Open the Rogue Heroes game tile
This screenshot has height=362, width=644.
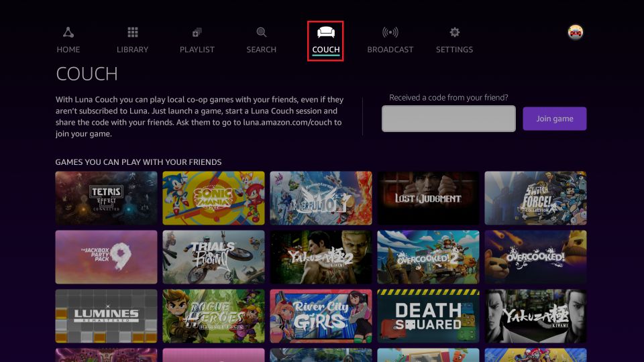coord(213,316)
